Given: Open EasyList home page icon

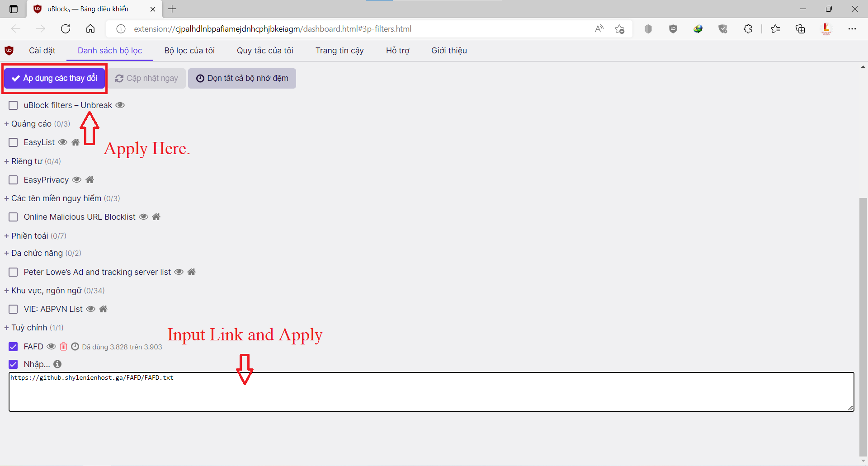Looking at the screenshot, I should 75,142.
